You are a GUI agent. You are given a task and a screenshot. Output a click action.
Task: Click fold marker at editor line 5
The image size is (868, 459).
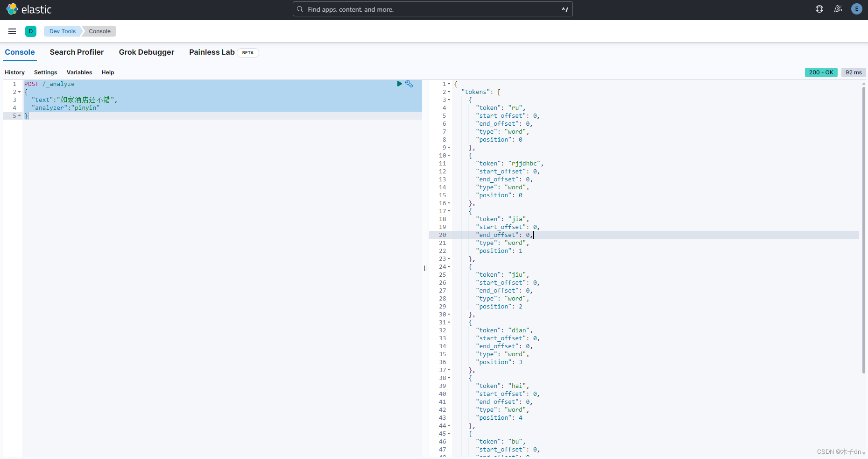click(x=19, y=116)
